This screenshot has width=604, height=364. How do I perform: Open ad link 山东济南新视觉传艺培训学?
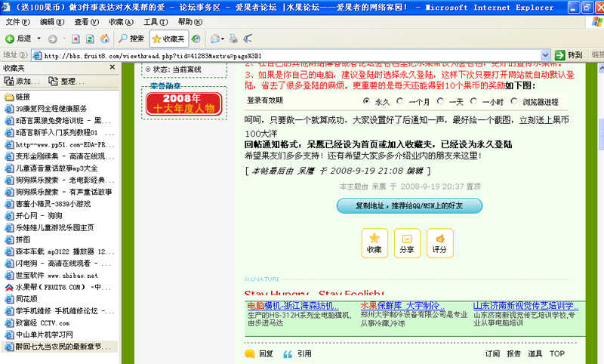pyautogui.click(x=525, y=306)
